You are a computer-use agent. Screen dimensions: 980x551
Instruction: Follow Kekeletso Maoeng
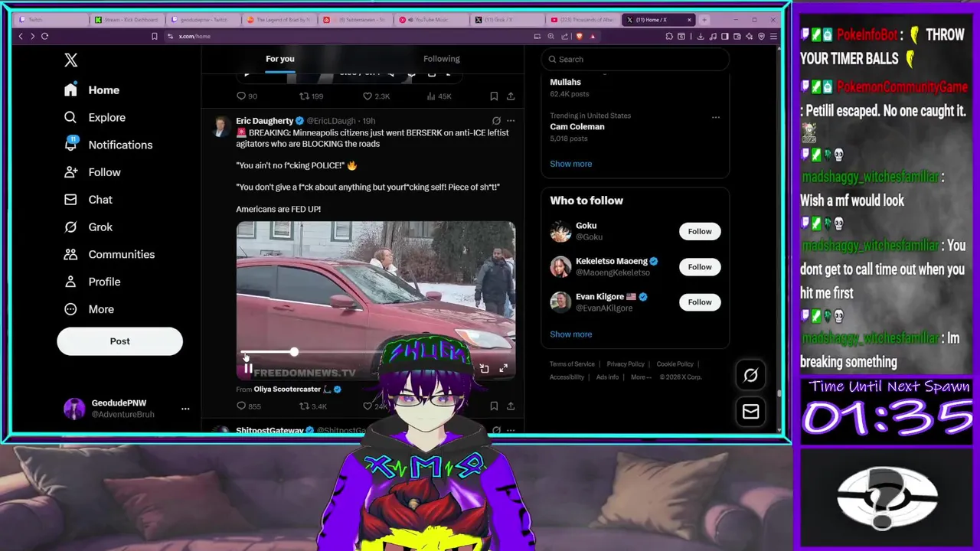[x=700, y=267]
